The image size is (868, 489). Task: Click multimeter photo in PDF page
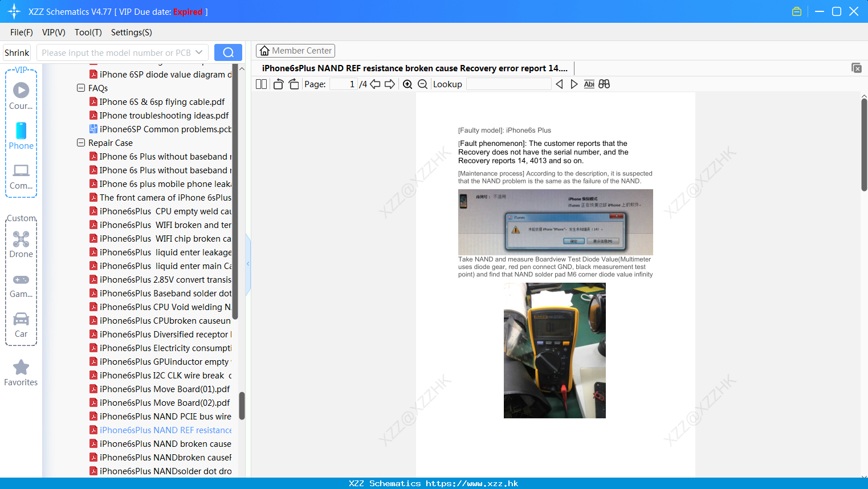(x=555, y=351)
